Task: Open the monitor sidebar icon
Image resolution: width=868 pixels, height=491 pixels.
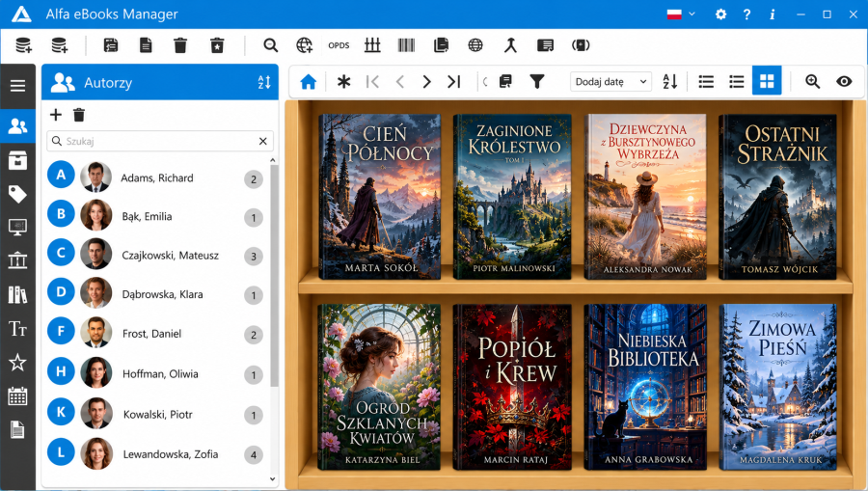Action: point(17,227)
